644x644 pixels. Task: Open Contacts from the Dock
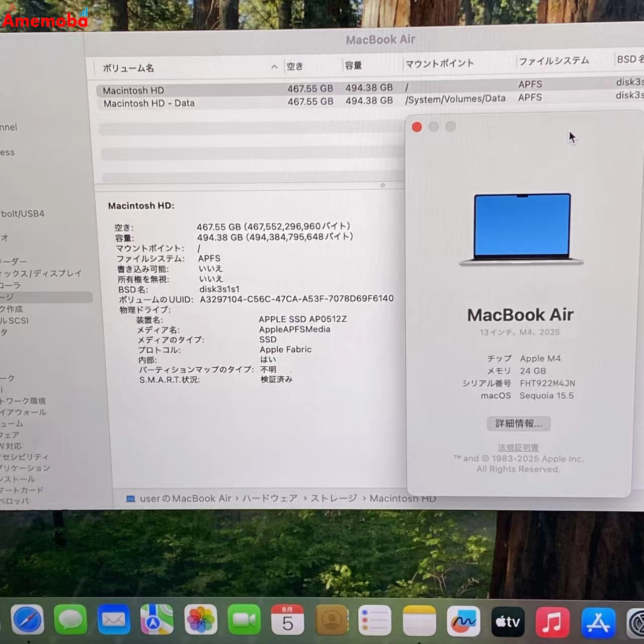tap(332, 620)
